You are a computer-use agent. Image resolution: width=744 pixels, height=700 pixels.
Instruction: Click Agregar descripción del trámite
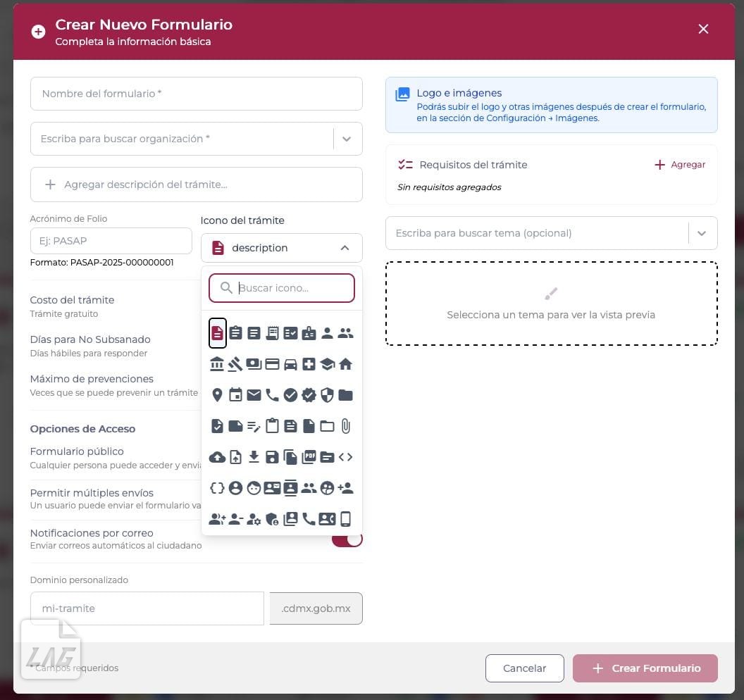pyautogui.click(x=197, y=185)
